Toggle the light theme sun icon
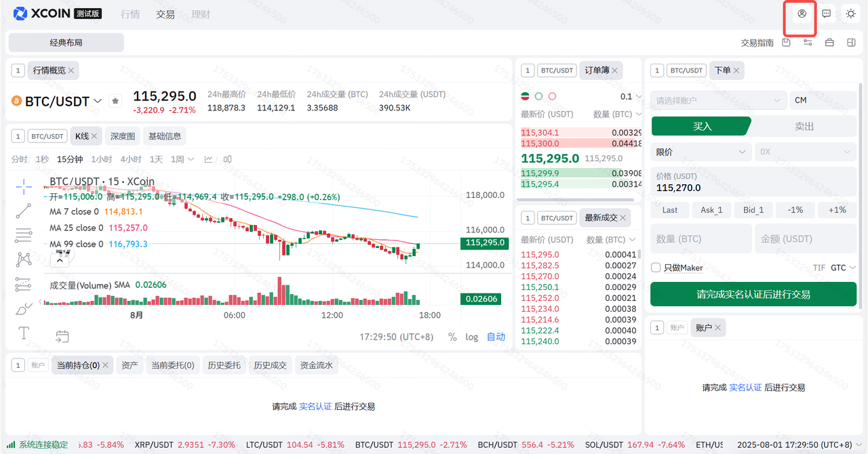This screenshot has width=868, height=454. 850,14
